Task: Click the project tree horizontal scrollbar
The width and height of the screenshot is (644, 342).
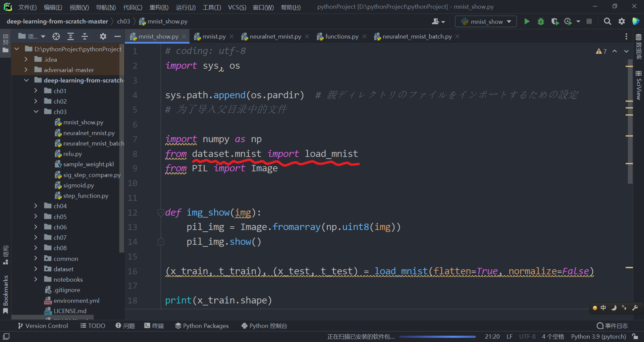Action: (52, 317)
